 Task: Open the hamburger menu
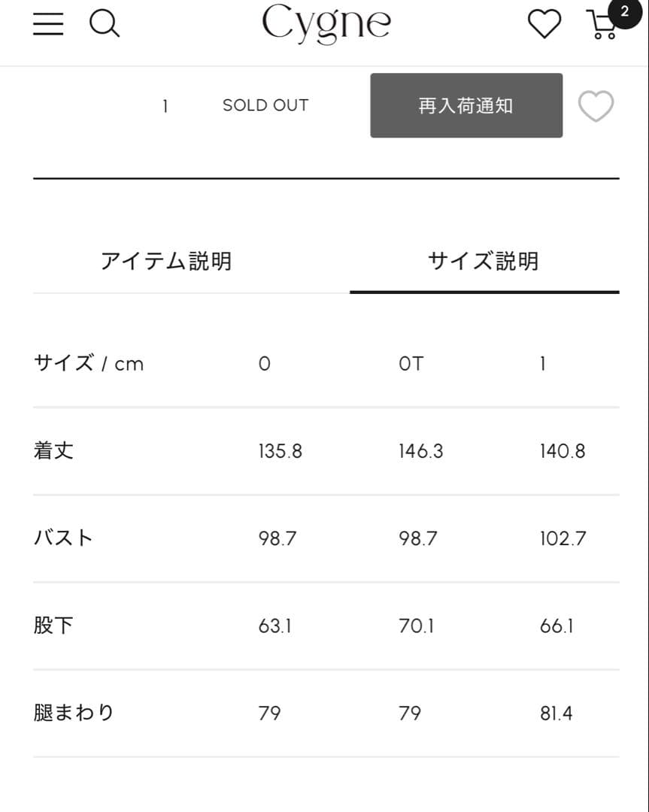pos(48,23)
